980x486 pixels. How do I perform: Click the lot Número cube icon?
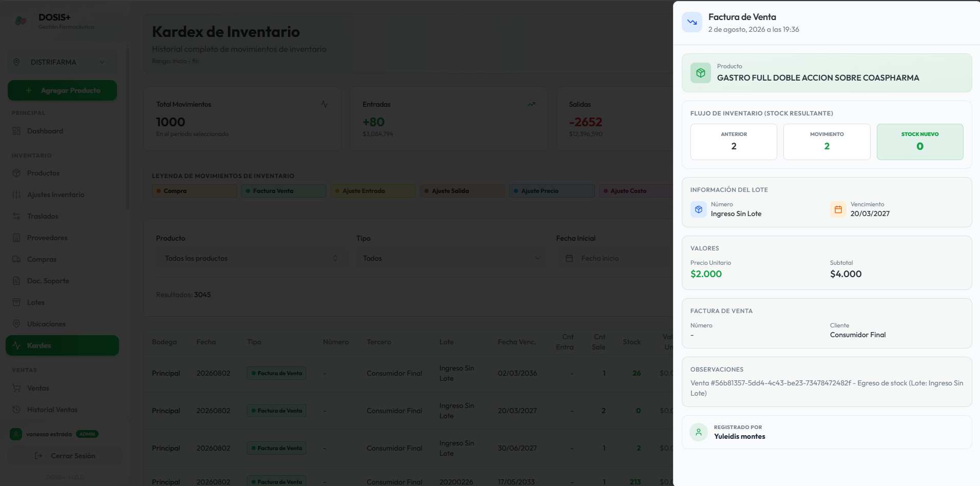[699, 209]
